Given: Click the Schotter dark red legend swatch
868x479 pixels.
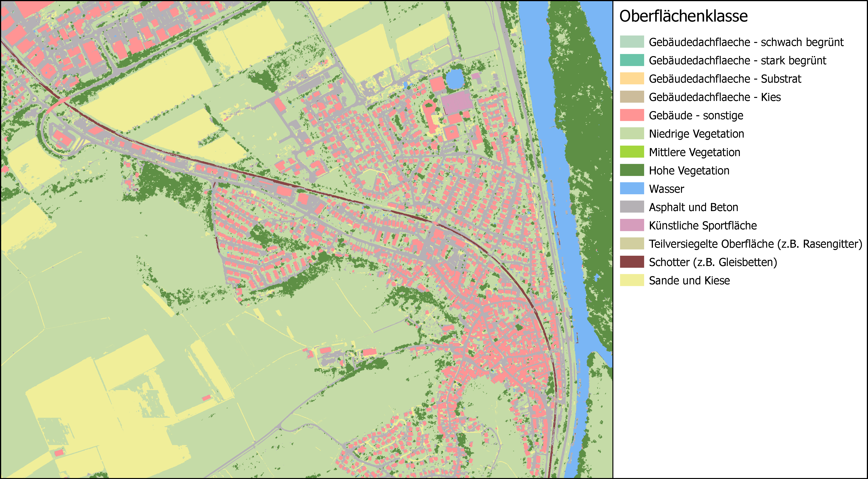Looking at the screenshot, I should coord(632,262).
